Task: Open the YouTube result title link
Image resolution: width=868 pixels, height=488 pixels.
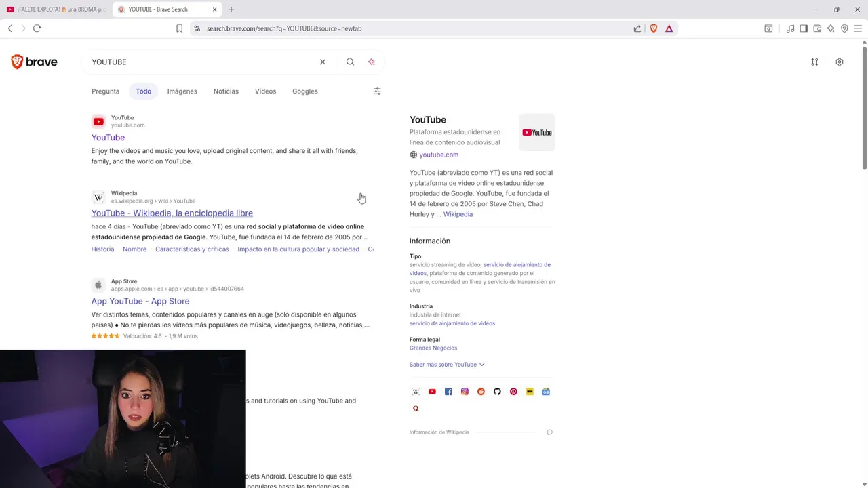Action: pyautogui.click(x=108, y=138)
